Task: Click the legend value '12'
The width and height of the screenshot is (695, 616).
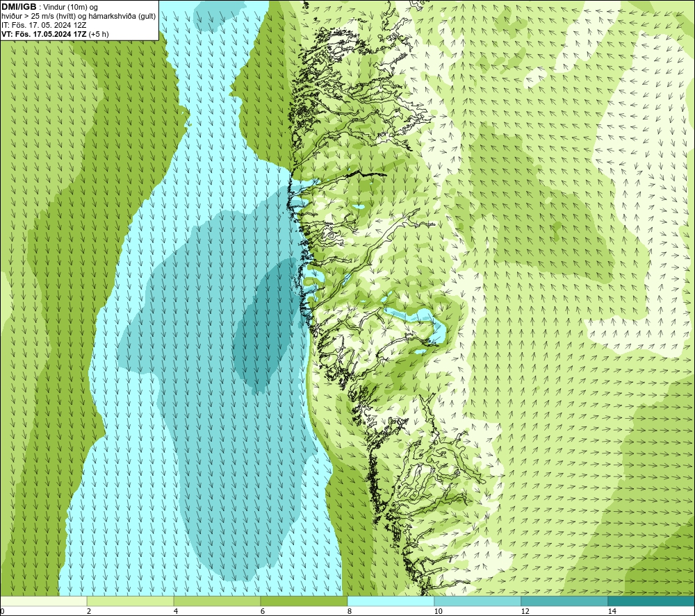Action: [x=525, y=611]
